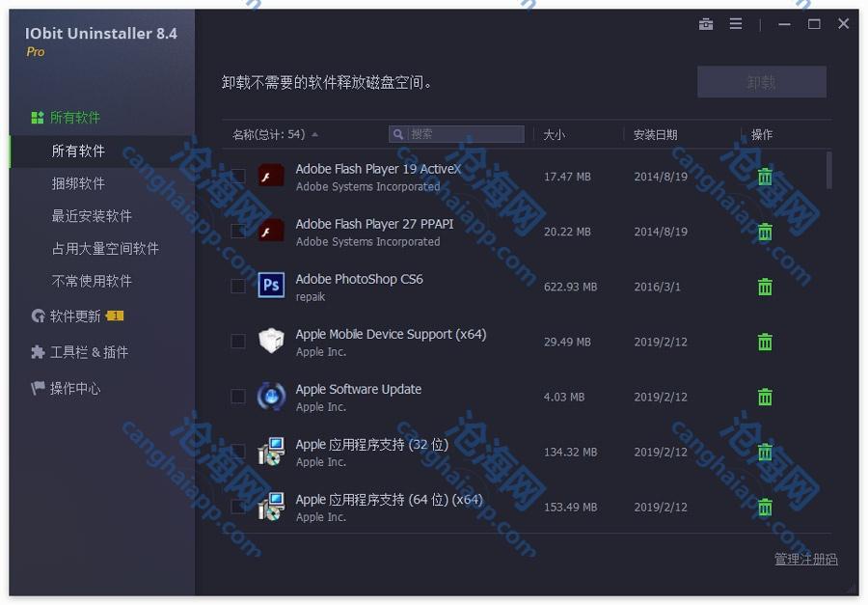View 不常使用软件 category
868x605 pixels.
92,282
